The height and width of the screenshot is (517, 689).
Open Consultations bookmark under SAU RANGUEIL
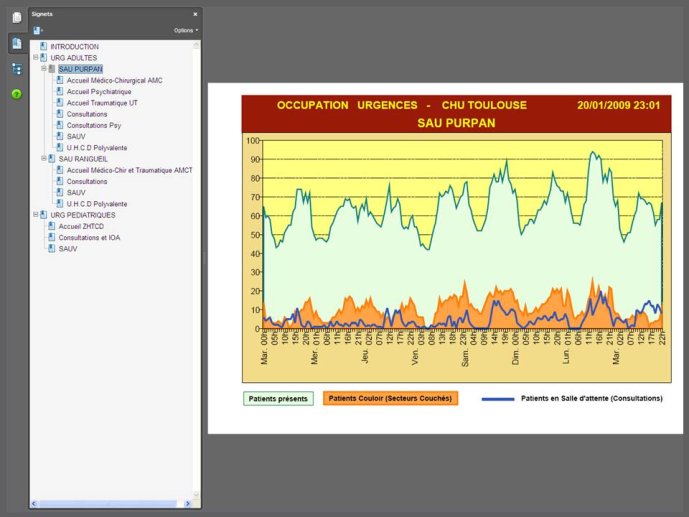coord(87,181)
